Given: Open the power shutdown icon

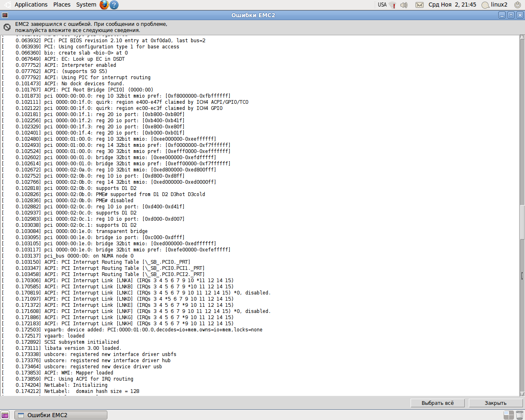Looking at the screenshot, I should pos(518,5).
